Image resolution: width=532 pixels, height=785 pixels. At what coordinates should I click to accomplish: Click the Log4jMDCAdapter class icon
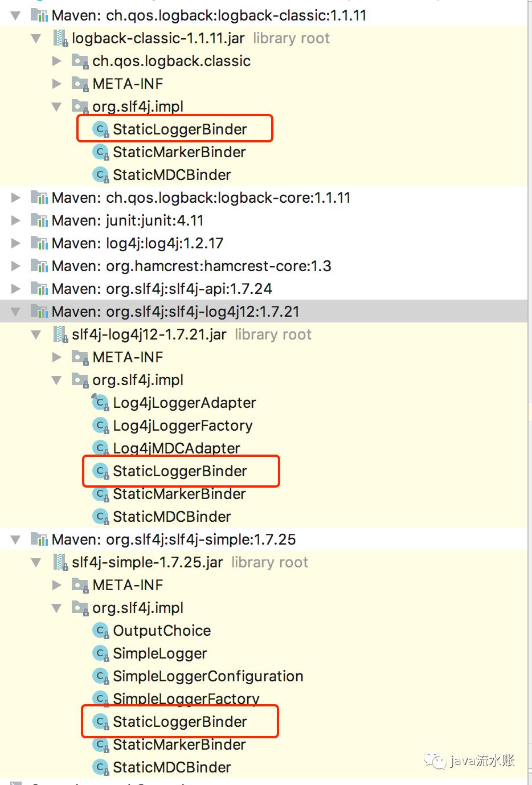coord(101,449)
